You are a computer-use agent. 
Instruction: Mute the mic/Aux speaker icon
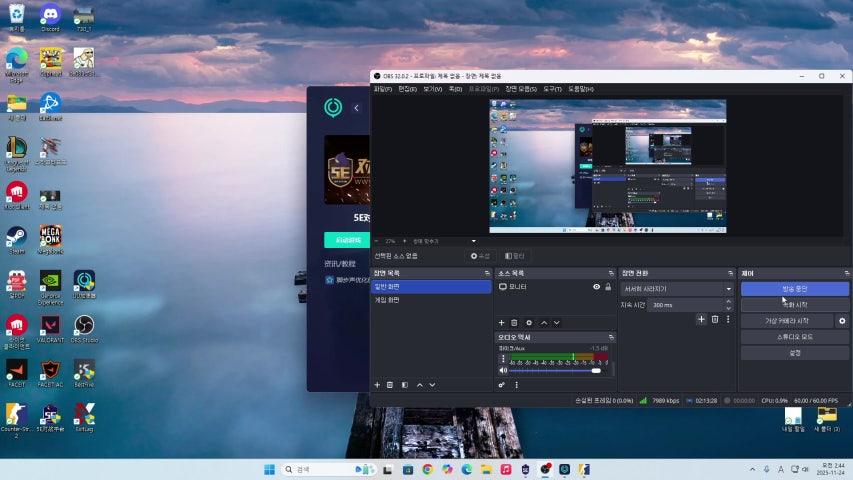503,370
